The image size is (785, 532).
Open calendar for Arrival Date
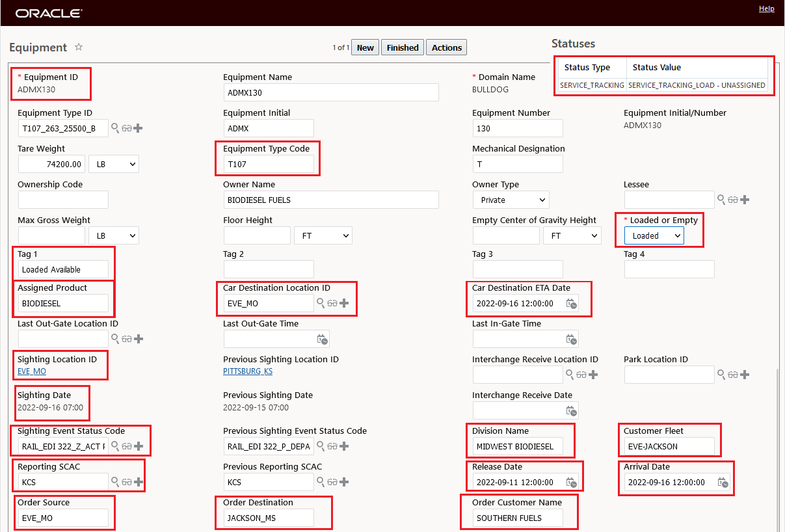pyautogui.click(x=723, y=482)
